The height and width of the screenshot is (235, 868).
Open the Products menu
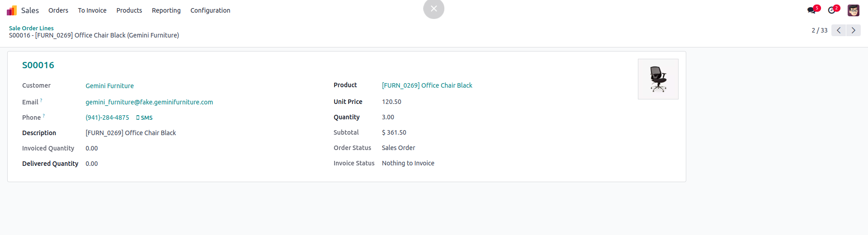(129, 10)
